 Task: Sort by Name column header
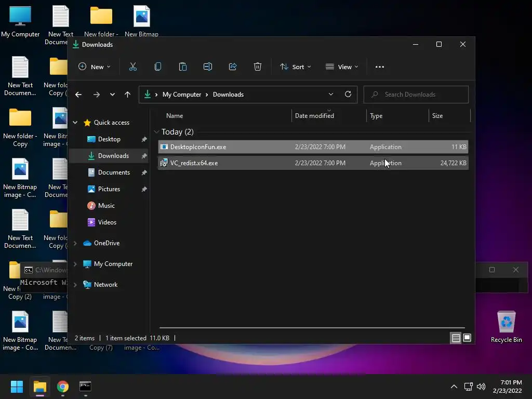click(224, 116)
